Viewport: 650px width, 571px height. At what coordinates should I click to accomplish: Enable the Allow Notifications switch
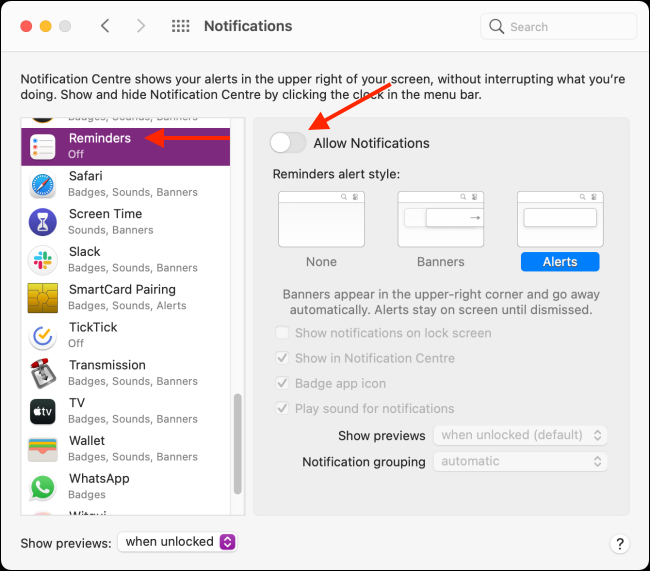coord(288,143)
